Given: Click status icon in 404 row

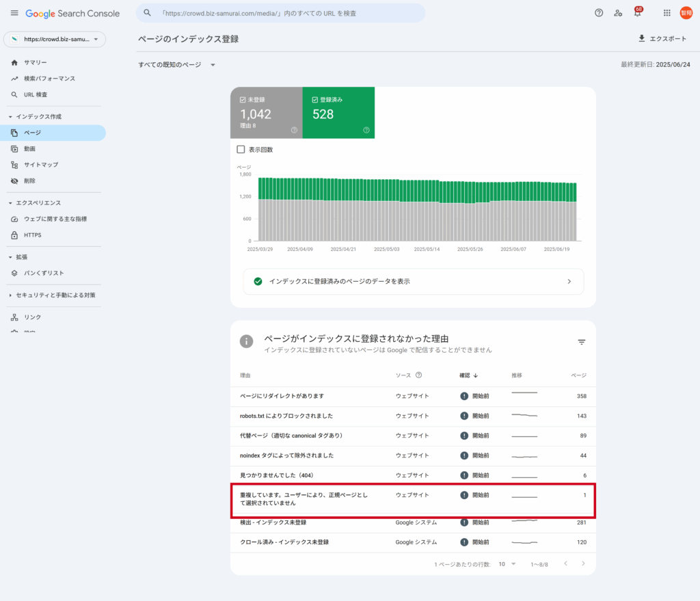Looking at the screenshot, I should pyautogui.click(x=464, y=475).
